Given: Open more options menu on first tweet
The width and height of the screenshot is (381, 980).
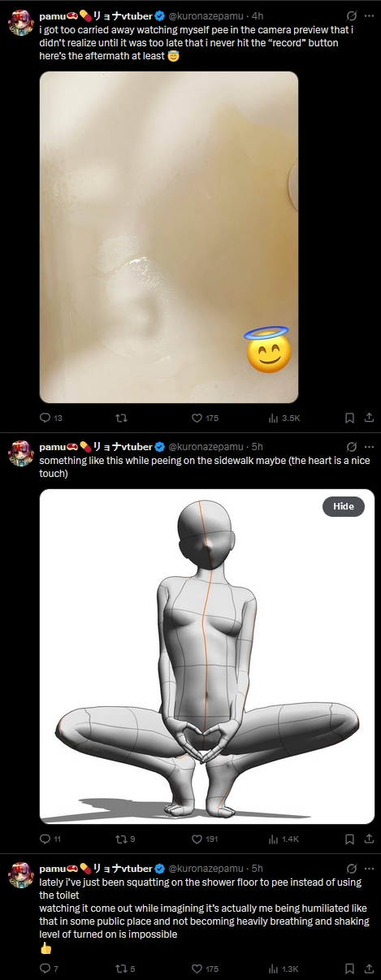Looking at the screenshot, I should click(369, 15).
